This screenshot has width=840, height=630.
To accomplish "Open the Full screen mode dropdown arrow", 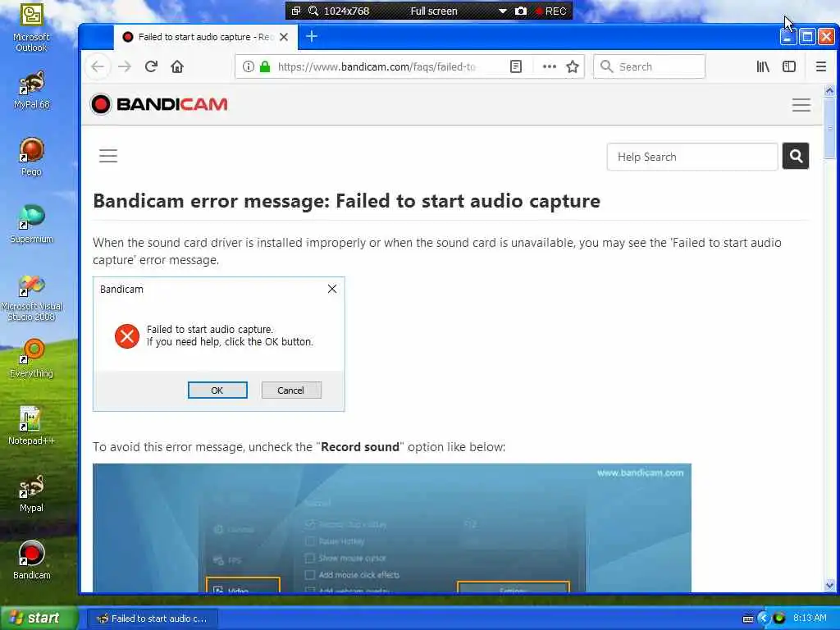I will (503, 11).
